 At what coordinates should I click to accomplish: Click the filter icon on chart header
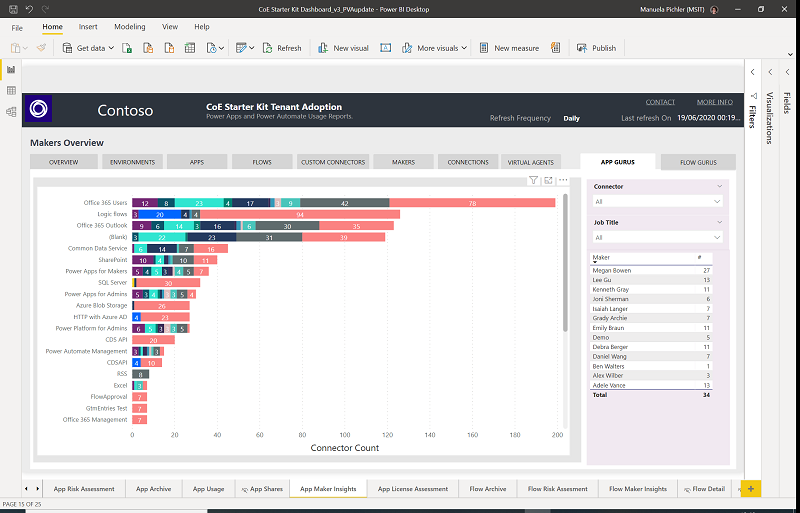click(533, 180)
